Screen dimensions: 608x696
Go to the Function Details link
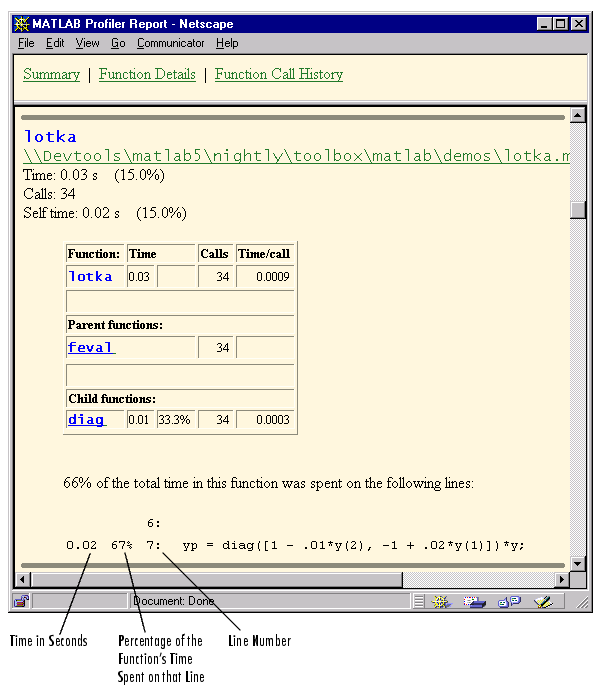coord(147,74)
